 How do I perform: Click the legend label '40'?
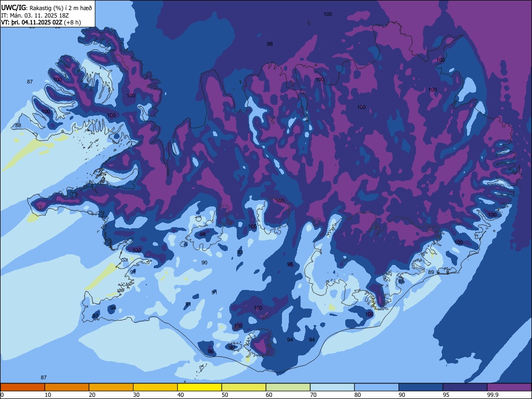click(180, 395)
